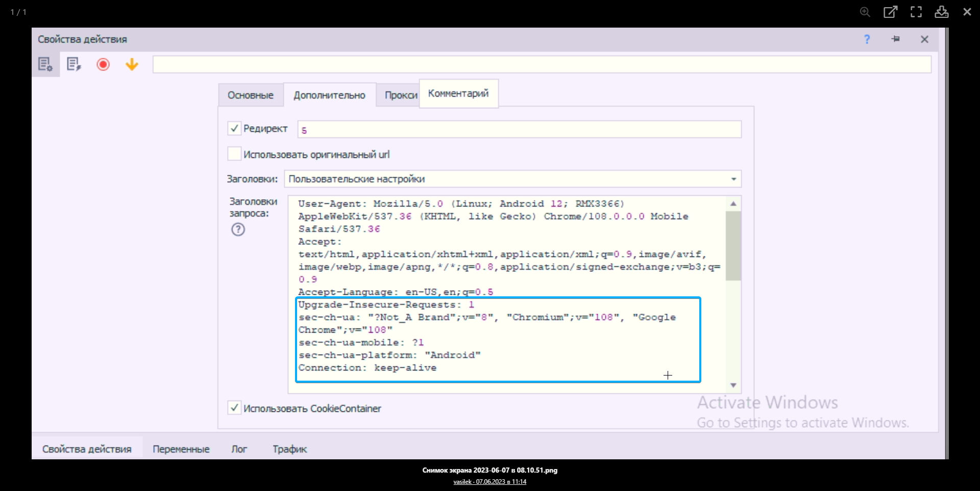This screenshot has height=491, width=980.
Task: Open the Переменные bottom tab
Action: pos(181,449)
